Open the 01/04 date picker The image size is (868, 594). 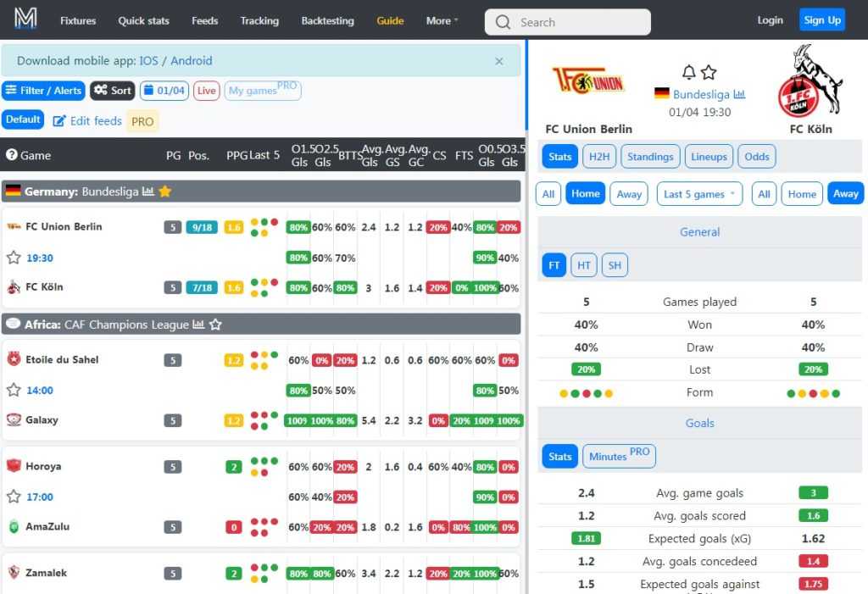click(x=164, y=91)
